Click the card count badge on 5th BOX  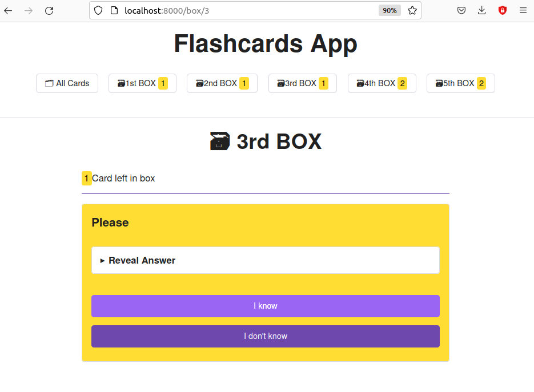click(x=481, y=83)
